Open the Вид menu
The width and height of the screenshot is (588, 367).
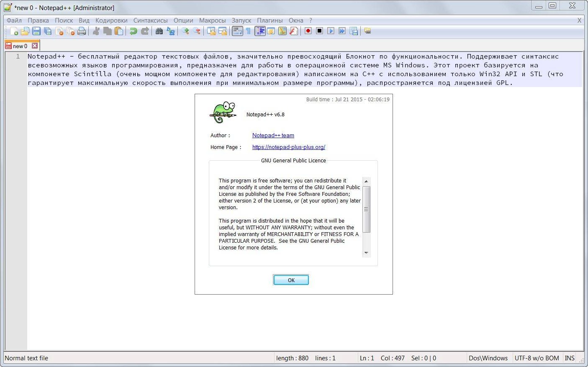(x=84, y=20)
